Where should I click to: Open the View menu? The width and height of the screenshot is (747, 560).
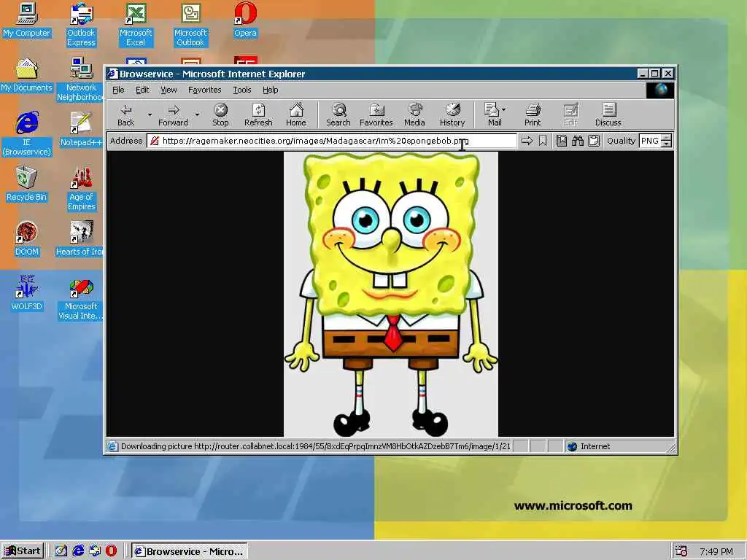(x=169, y=90)
